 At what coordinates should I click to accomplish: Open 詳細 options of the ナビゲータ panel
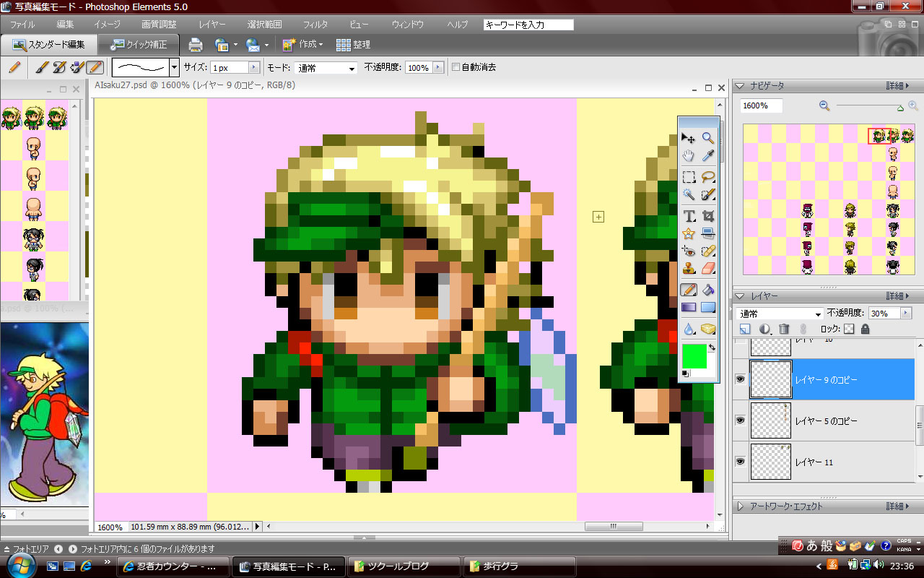click(897, 86)
